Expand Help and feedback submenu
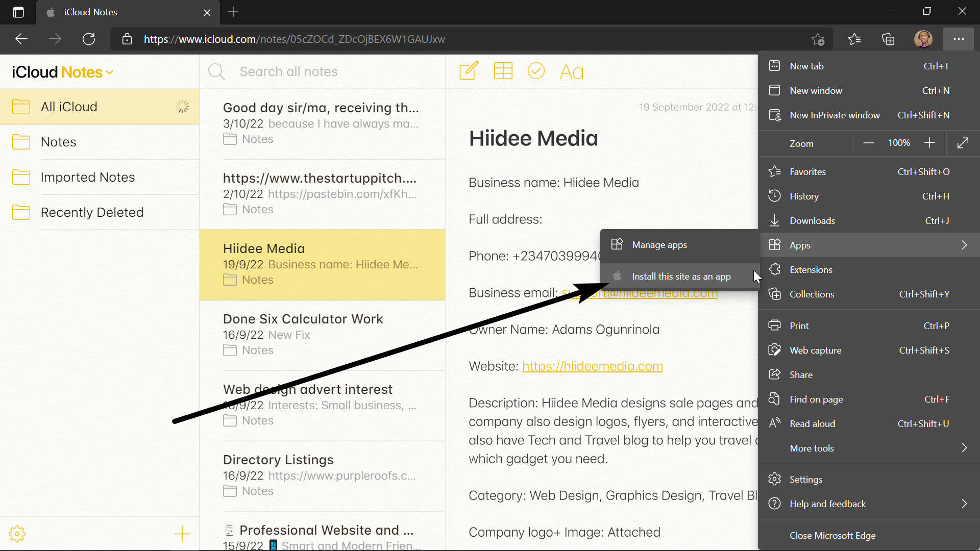This screenshot has width=980, height=551. pos(869,504)
